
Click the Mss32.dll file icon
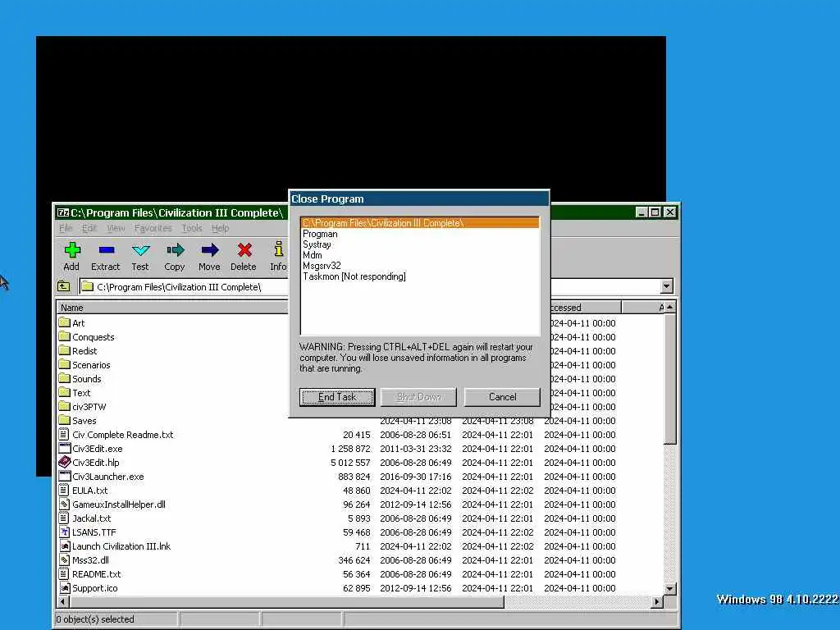pyautogui.click(x=64, y=559)
